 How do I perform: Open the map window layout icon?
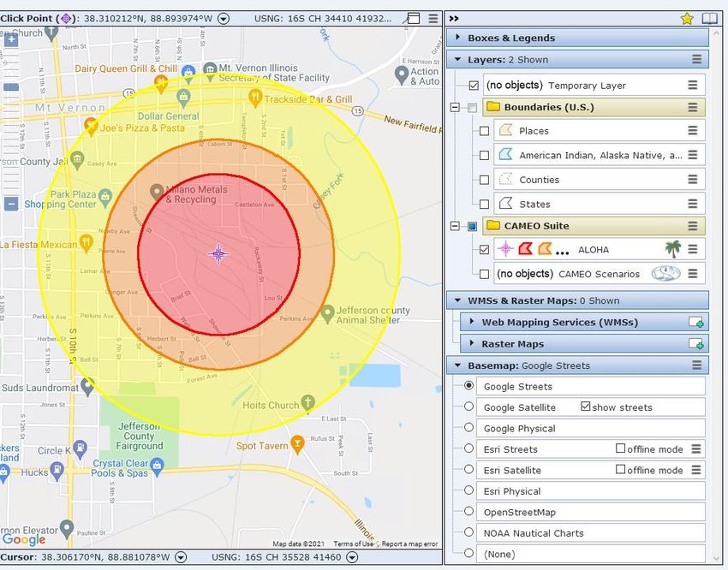point(412,19)
